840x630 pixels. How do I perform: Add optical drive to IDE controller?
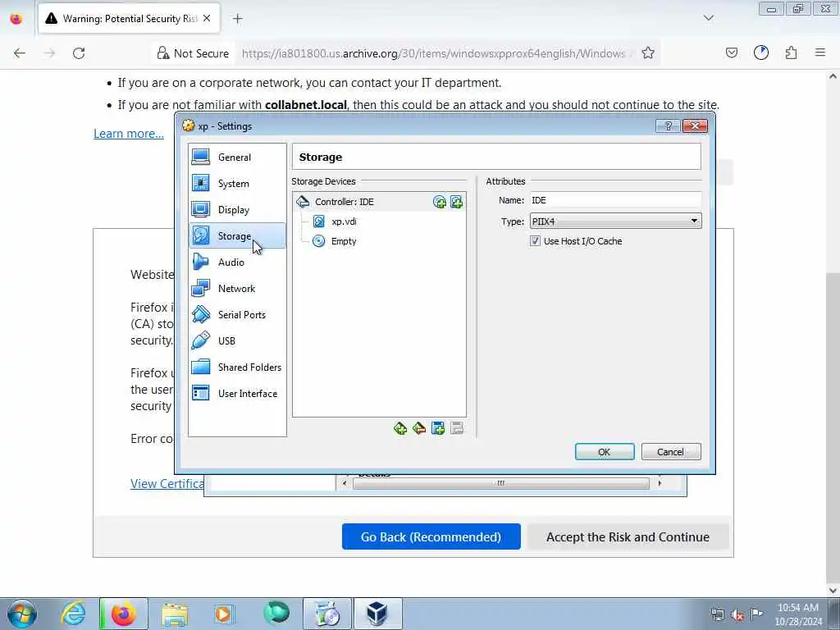(440, 202)
